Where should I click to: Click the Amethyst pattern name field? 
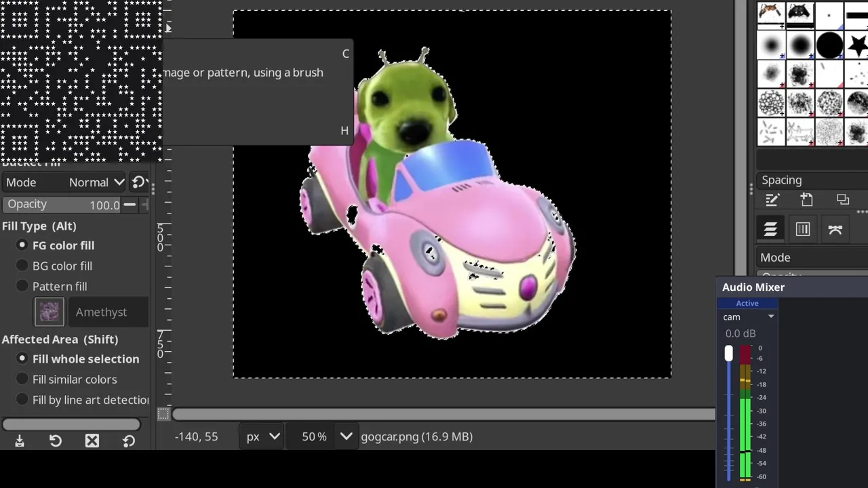pyautogui.click(x=107, y=312)
